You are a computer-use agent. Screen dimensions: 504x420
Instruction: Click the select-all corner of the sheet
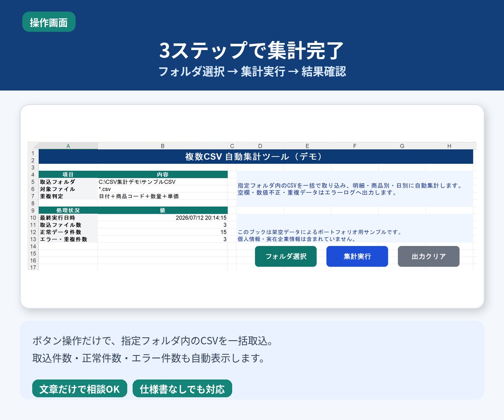pos(33,146)
